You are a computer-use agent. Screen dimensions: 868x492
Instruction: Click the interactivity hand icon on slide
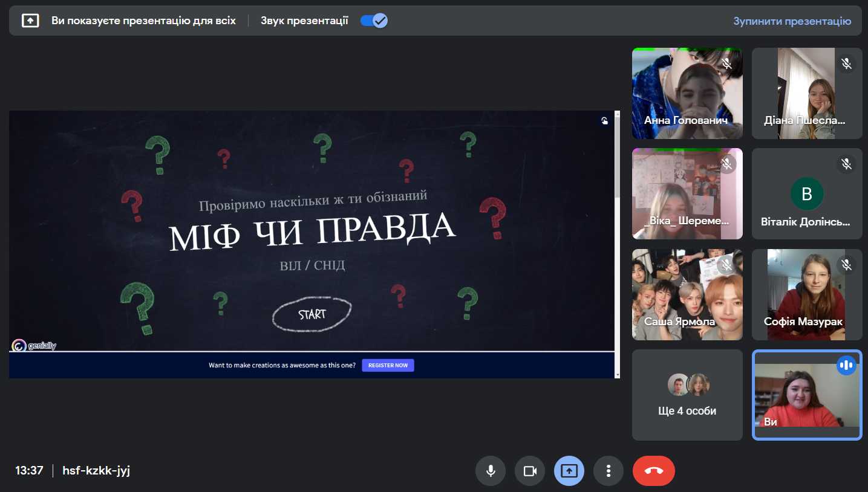tap(604, 121)
